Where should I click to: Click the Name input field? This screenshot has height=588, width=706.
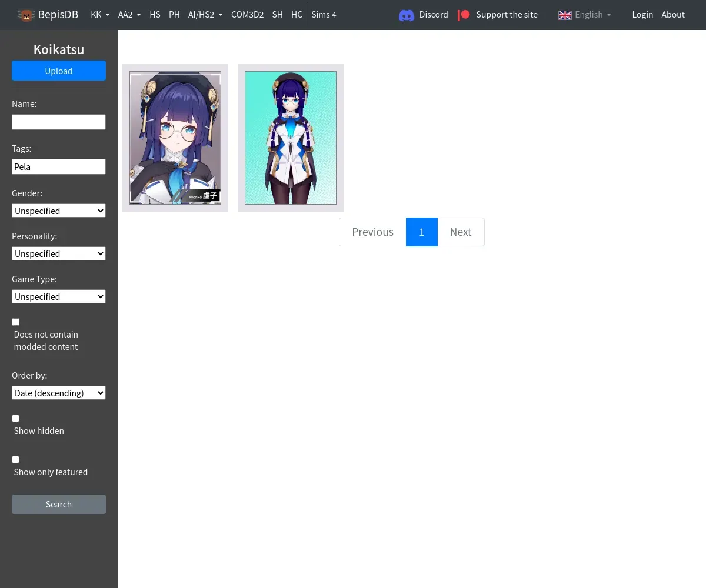point(59,122)
